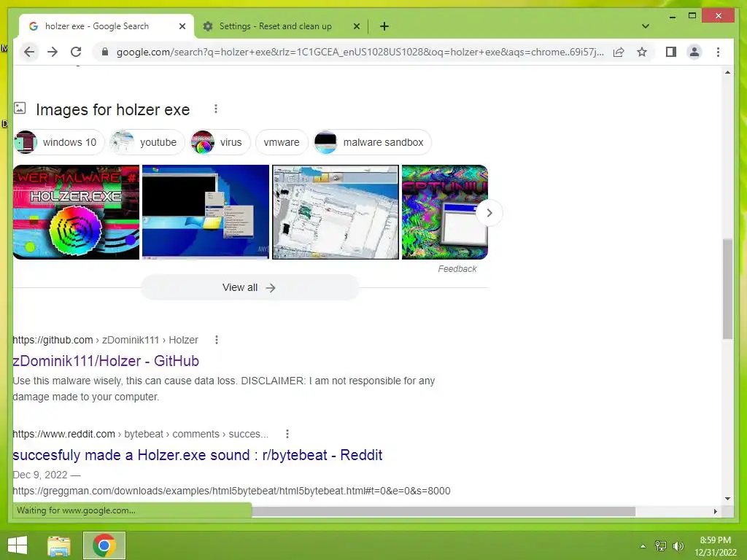Maximize the Chrome window
Screen dimensions: 747x560
click(x=692, y=16)
